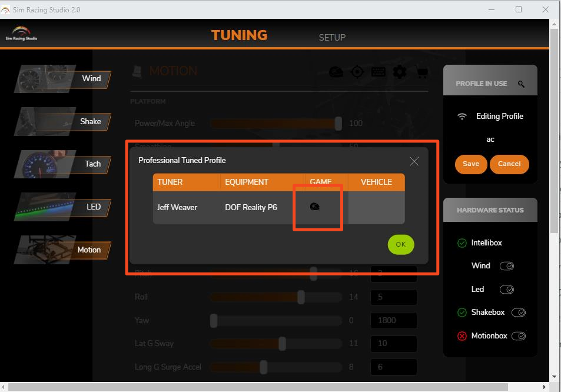Click the helmet icon in GAME column
This screenshot has width=561, height=392.
(x=314, y=207)
